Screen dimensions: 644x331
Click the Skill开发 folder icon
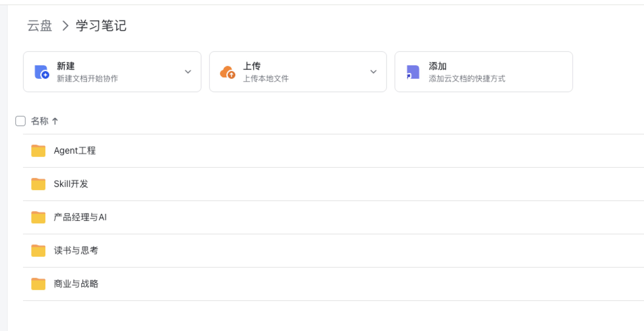[x=38, y=184]
